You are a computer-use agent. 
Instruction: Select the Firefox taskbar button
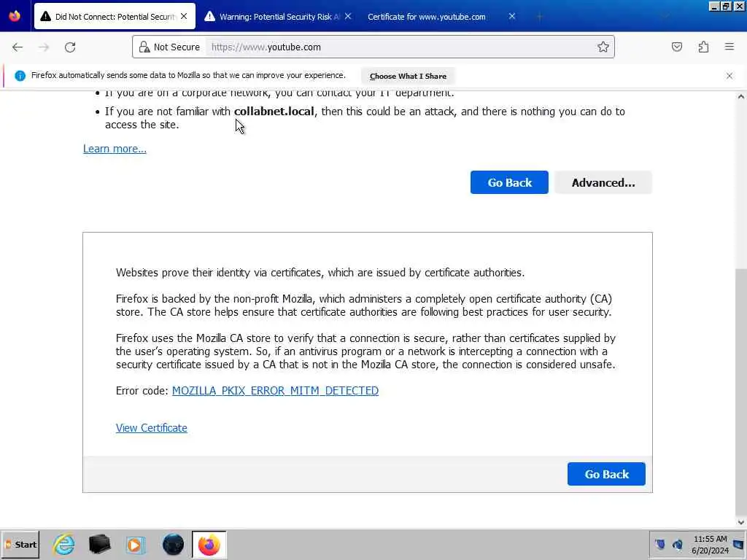coord(209,545)
